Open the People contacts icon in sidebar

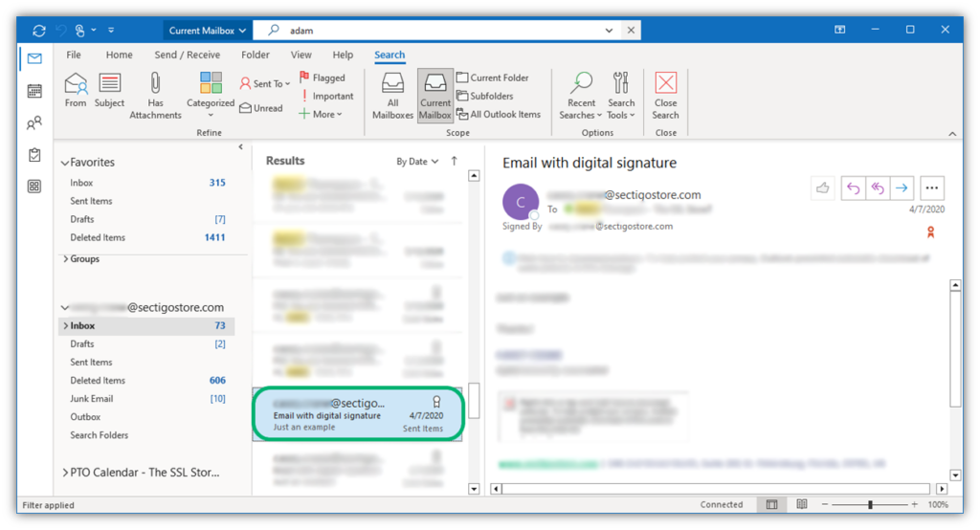tap(34, 123)
